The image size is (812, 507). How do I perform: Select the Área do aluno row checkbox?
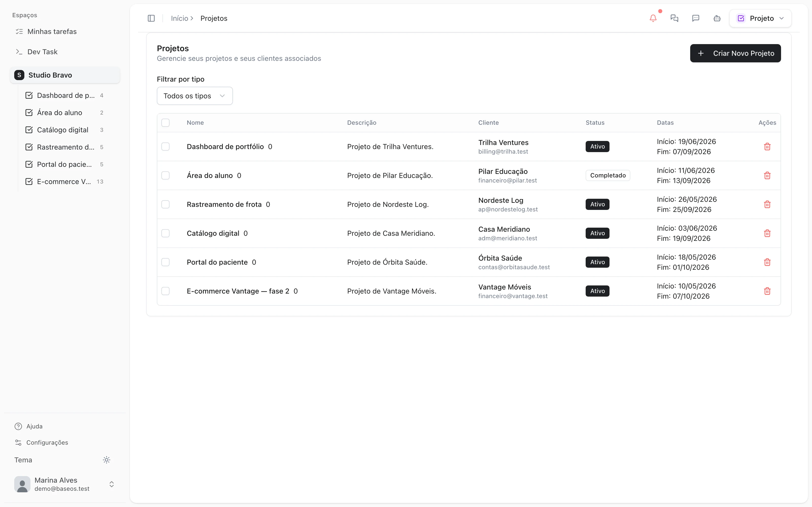pyautogui.click(x=165, y=175)
